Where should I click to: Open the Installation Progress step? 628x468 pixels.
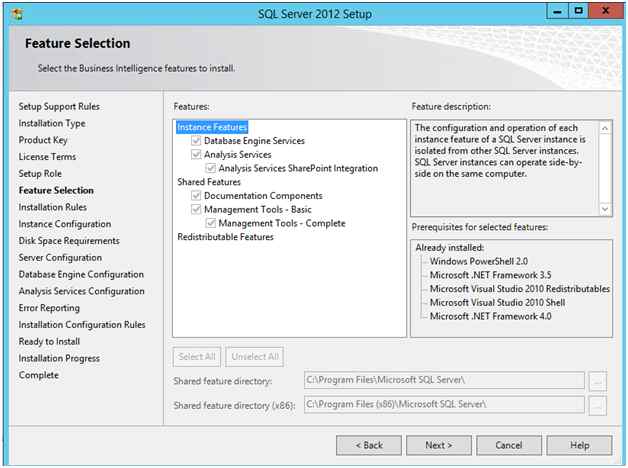pyautogui.click(x=59, y=358)
